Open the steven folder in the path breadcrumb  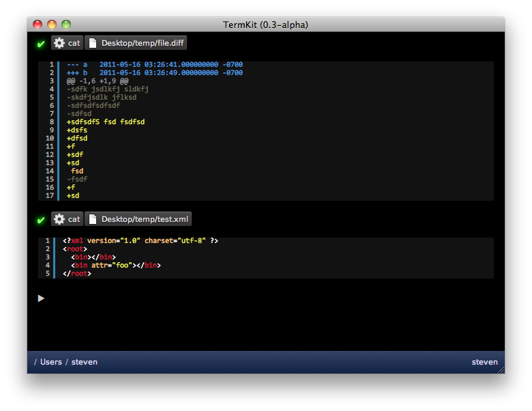pyautogui.click(x=85, y=362)
